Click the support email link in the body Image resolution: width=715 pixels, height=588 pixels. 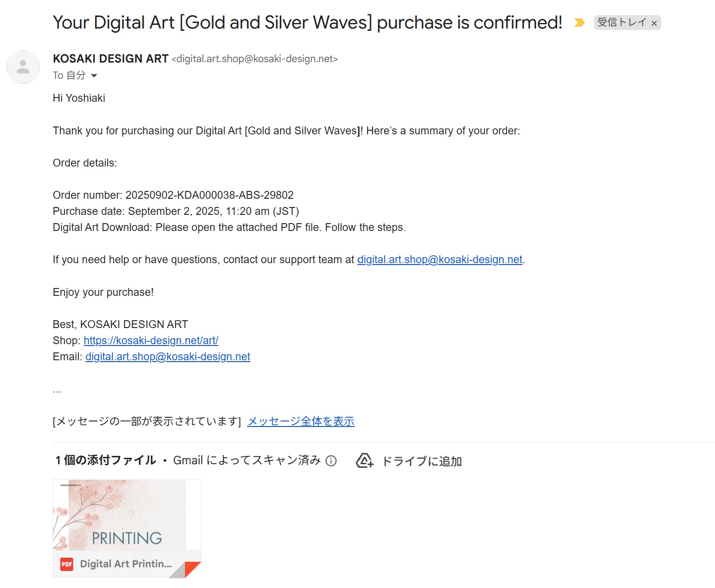coord(439,260)
